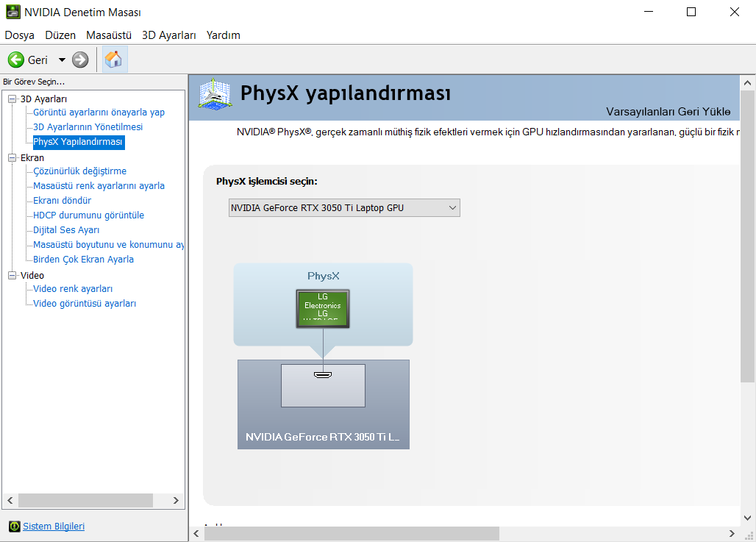This screenshot has width=756, height=542.
Task: Click left arrow of task pane scrollbar
Action: (x=10, y=501)
